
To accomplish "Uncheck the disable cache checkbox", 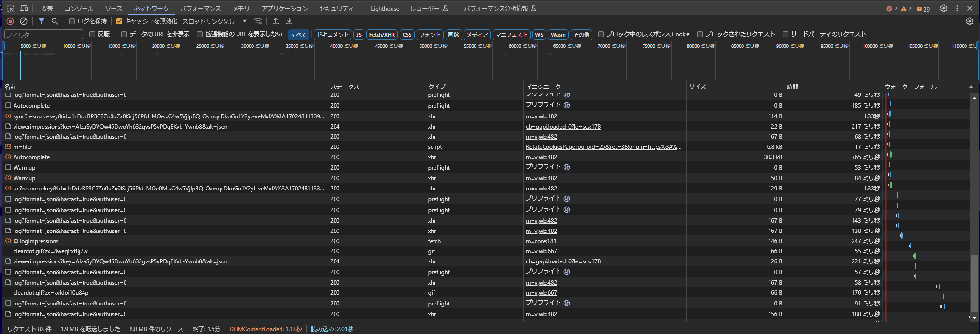I will click(119, 21).
